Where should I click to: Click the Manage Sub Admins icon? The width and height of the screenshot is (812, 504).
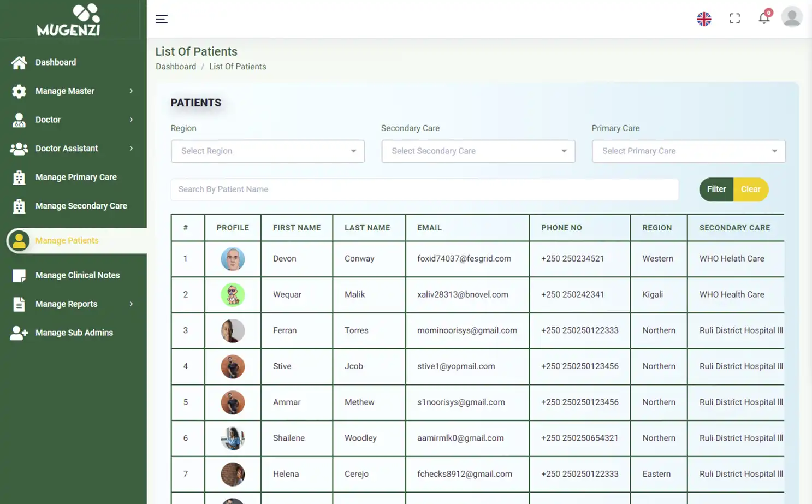click(19, 333)
